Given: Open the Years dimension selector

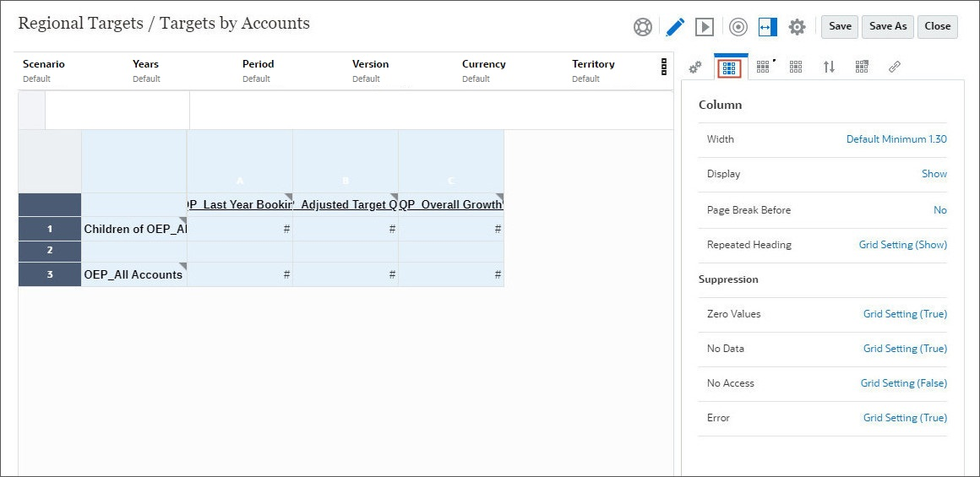Looking at the screenshot, I should coord(145,71).
